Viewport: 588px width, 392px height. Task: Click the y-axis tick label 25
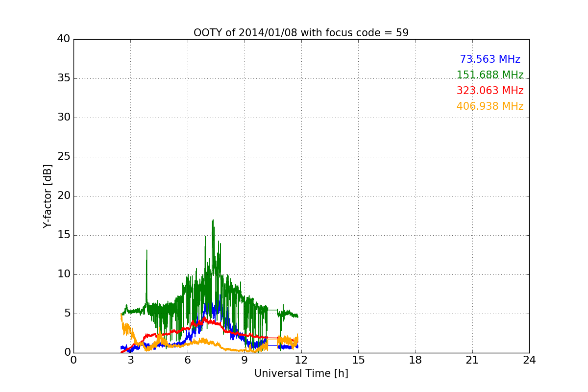(x=64, y=157)
